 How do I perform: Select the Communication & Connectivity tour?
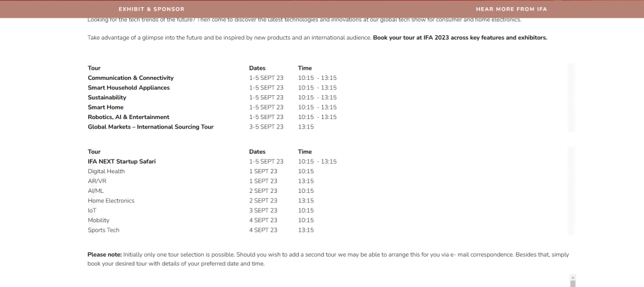click(131, 78)
